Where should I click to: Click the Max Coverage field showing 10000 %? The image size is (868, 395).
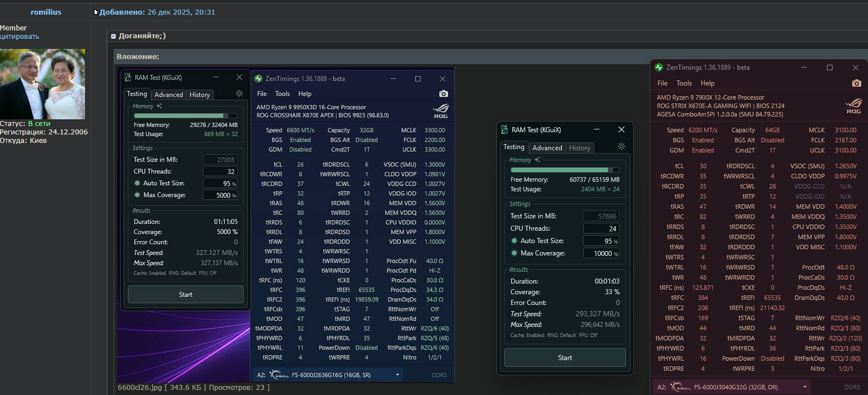pyautogui.click(x=601, y=253)
